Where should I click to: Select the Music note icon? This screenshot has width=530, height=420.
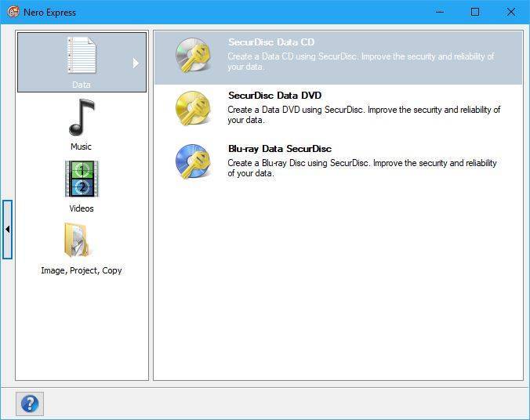(x=82, y=117)
